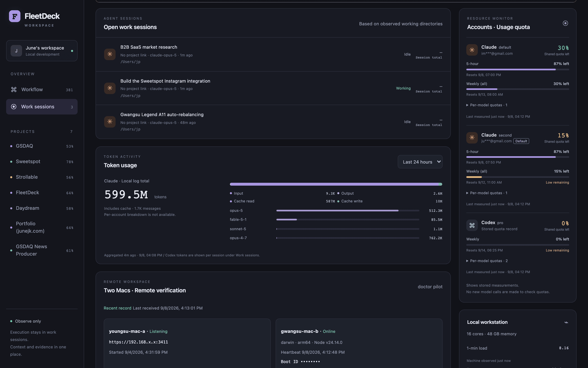
Task: Click the Workflow command icon in sidebar
Action: [14, 90]
